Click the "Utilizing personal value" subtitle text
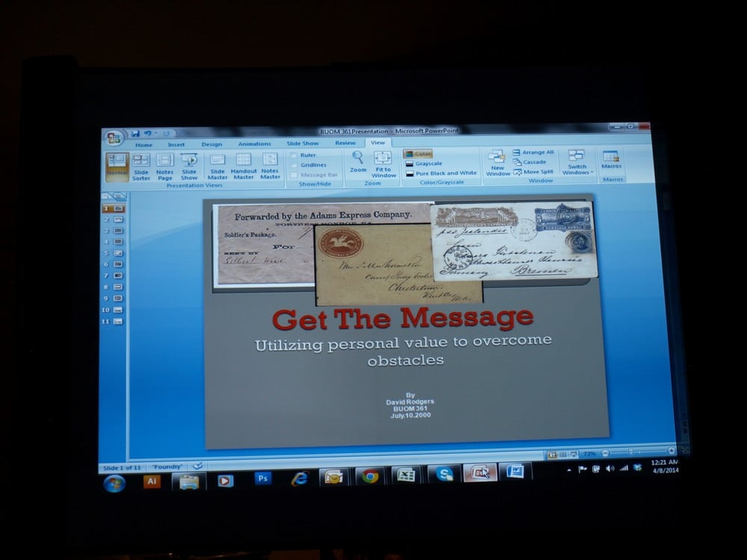This screenshot has width=747, height=560. coord(404,350)
